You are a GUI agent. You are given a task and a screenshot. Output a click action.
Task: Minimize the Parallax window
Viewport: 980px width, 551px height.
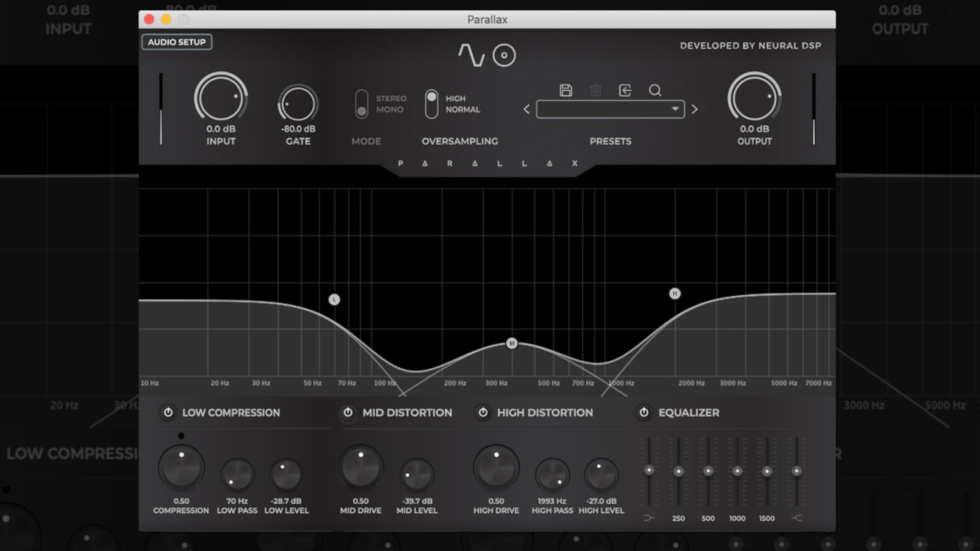(166, 19)
